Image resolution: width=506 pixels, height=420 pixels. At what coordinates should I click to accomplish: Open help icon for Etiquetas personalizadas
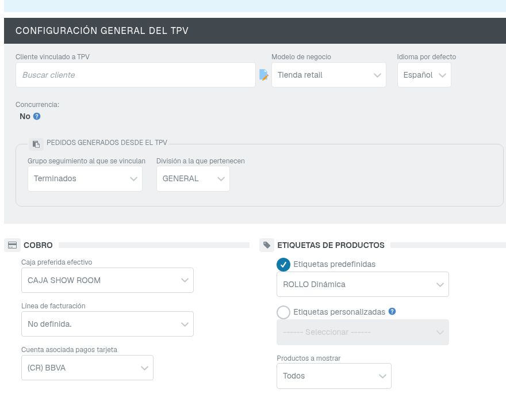[392, 311]
